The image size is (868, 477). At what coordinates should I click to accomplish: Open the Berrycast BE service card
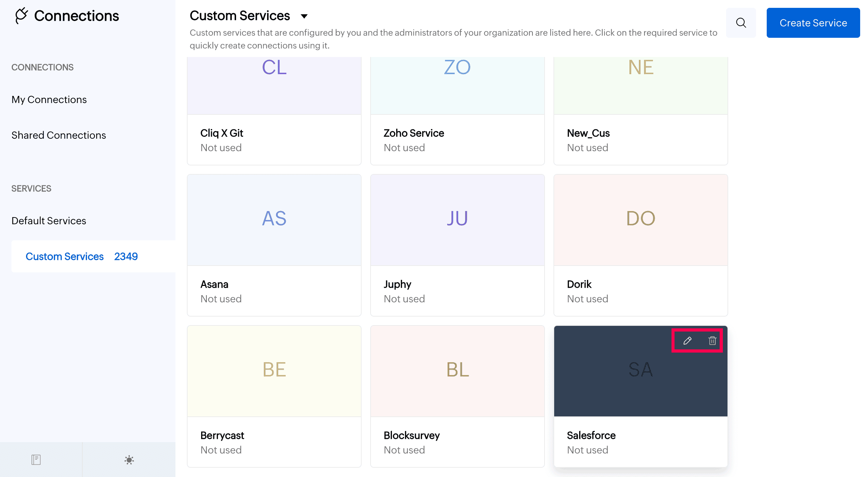pyautogui.click(x=274, y=371)
